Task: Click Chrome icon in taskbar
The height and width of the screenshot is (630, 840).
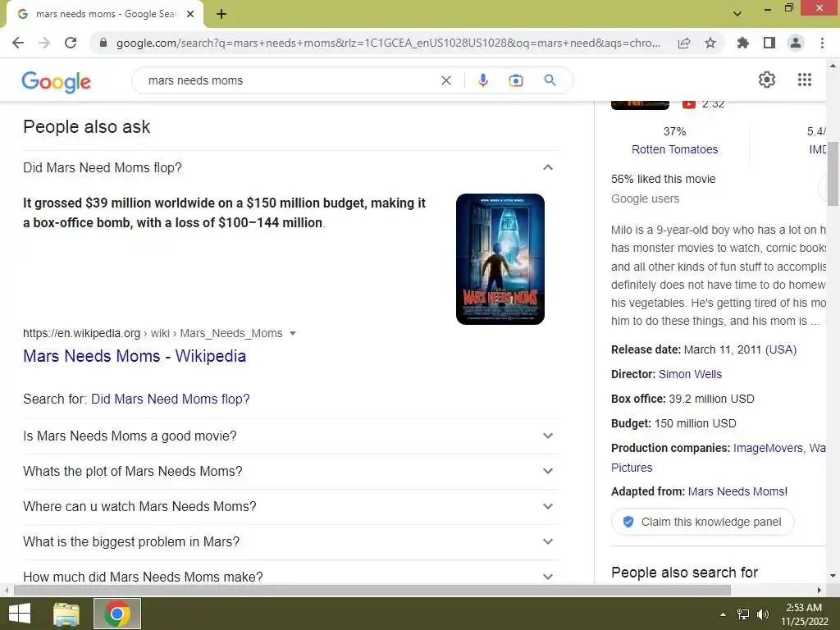Action: point(117,614)
